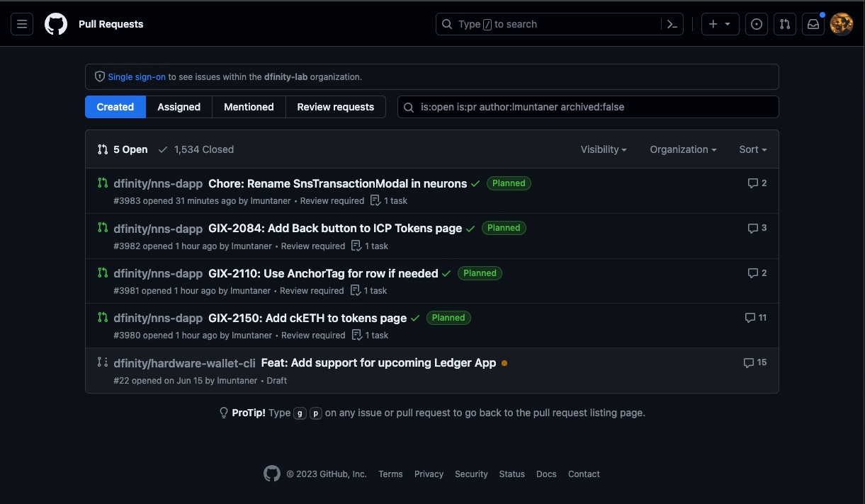Click the green check status on GIX-2110 PR

446,273
